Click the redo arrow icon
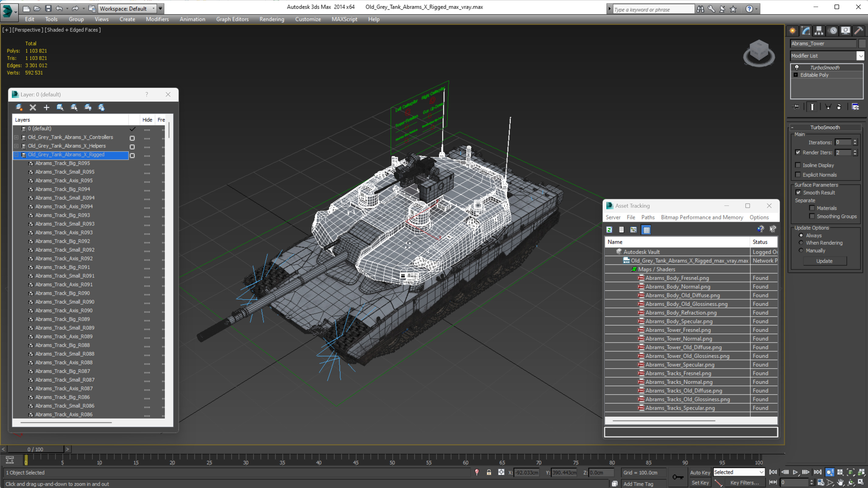Viewport: 868px width, 488px height. (x=75, y=9)
